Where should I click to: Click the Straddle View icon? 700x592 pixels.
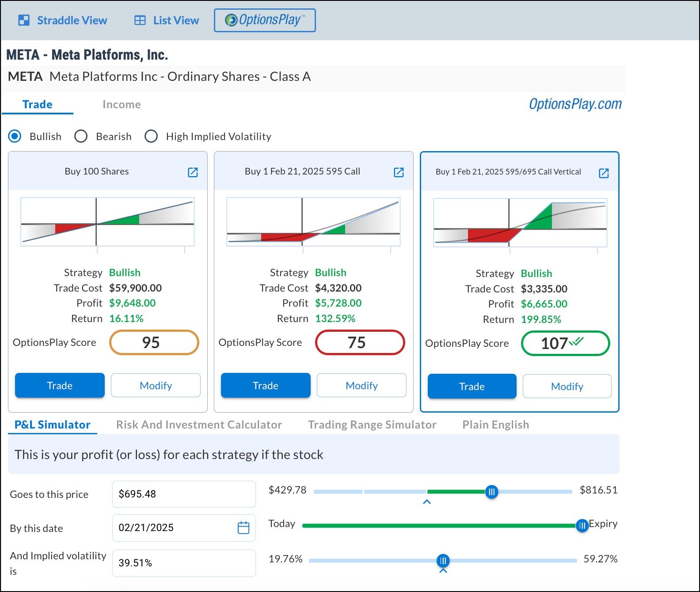point(24,20)
